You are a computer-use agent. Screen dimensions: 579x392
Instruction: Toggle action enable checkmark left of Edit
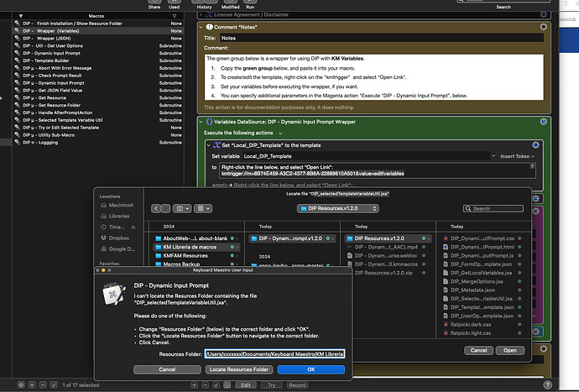pos(216,384)
